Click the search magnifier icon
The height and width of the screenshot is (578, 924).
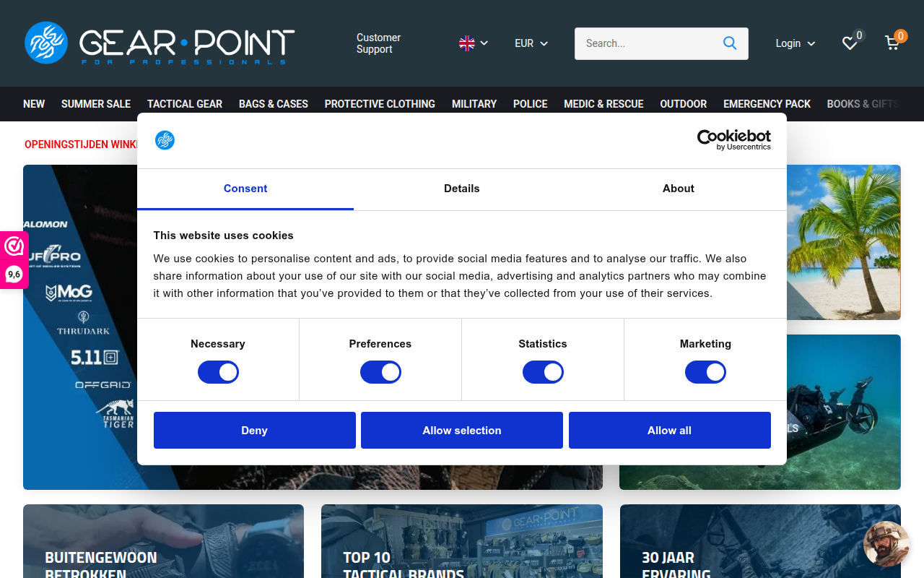click(x=730, y=43)
